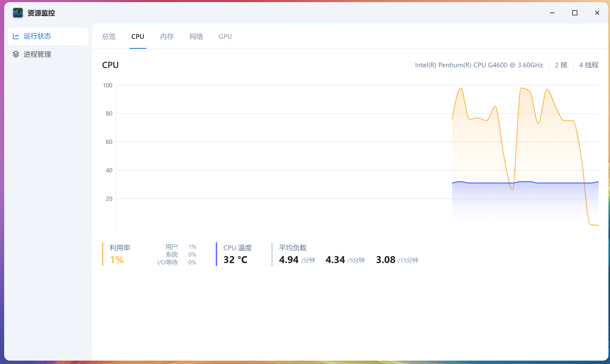Click the 进程管理 layers icon in the sidebar
The height and width of the screenshot is (364, 610).
16,54
